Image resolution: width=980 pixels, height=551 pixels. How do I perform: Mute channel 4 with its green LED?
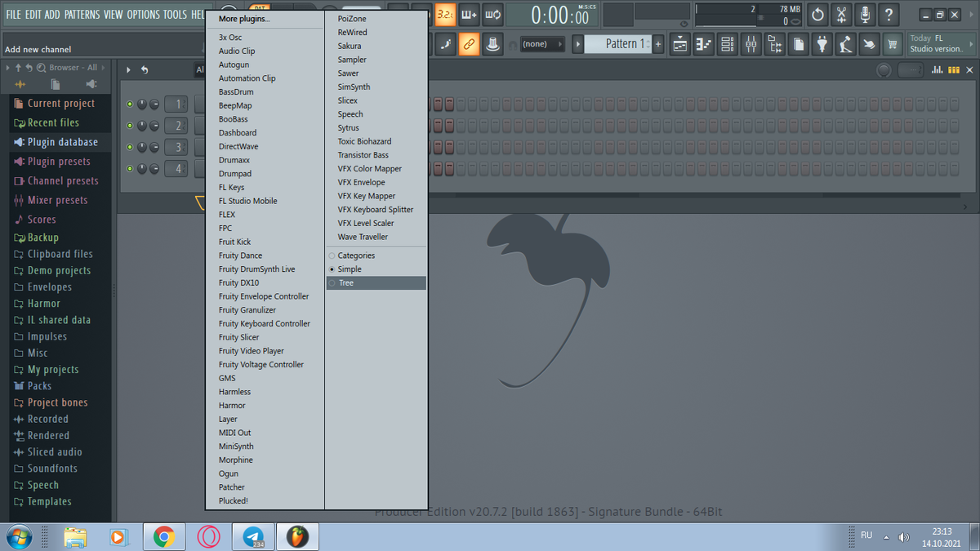point(129,169)
